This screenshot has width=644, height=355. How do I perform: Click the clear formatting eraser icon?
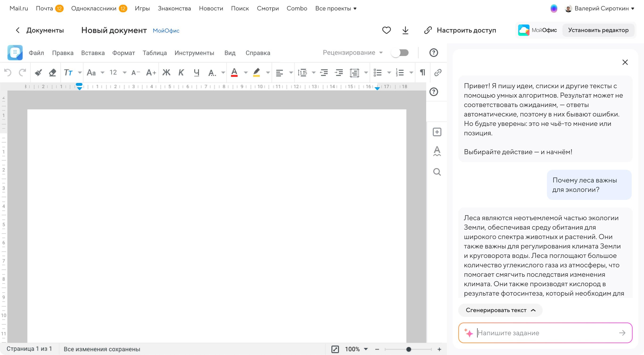coord(53,73)
